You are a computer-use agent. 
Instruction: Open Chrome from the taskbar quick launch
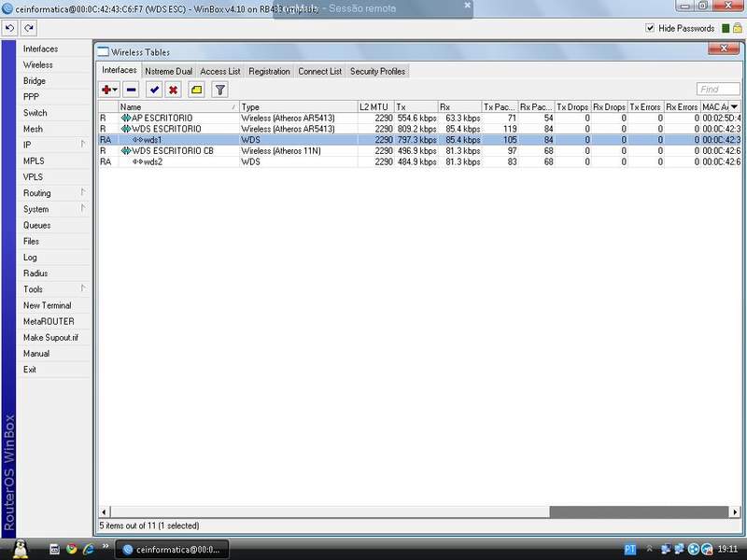pos(72,549)
